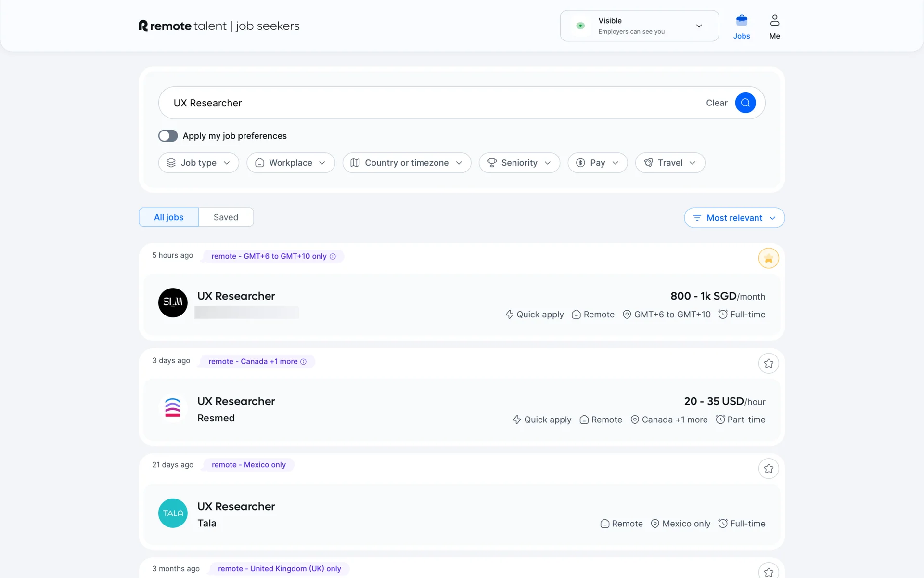Image resolution: width=924 pixels, height=578 pixels.
Task: Open the Most relevant sort dropdown
Action: pyautogui.click(x=734, y=218)
